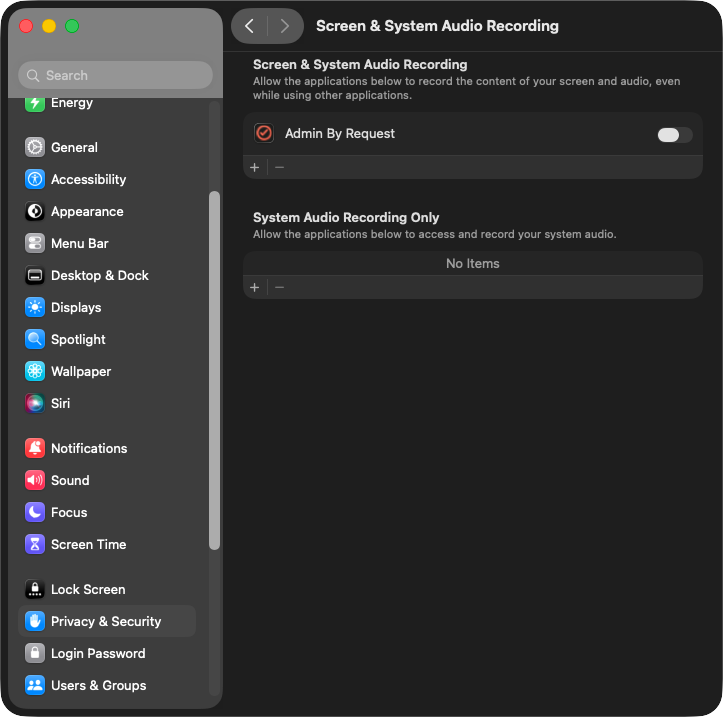The width and height of the screenshot is (723, 717).
Task: Remove app from Screen & System Audio Recording list
Action: tap(280, 167)
